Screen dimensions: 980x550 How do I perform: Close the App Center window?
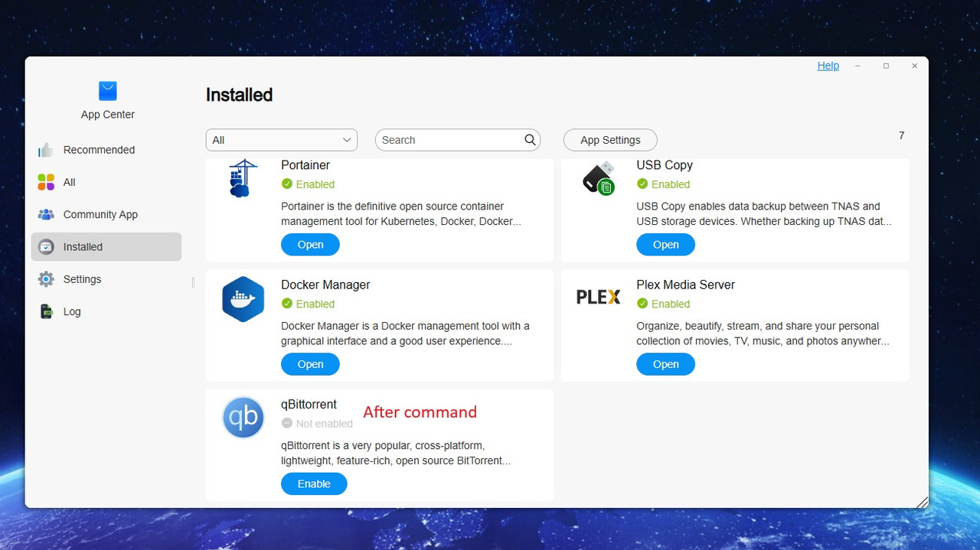[914, 66]
